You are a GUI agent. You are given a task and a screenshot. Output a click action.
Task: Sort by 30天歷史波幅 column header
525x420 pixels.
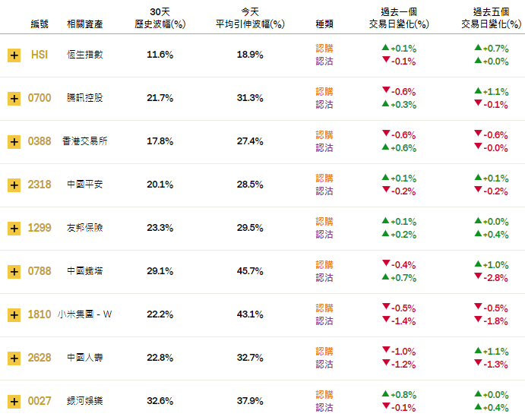[160, 18]
